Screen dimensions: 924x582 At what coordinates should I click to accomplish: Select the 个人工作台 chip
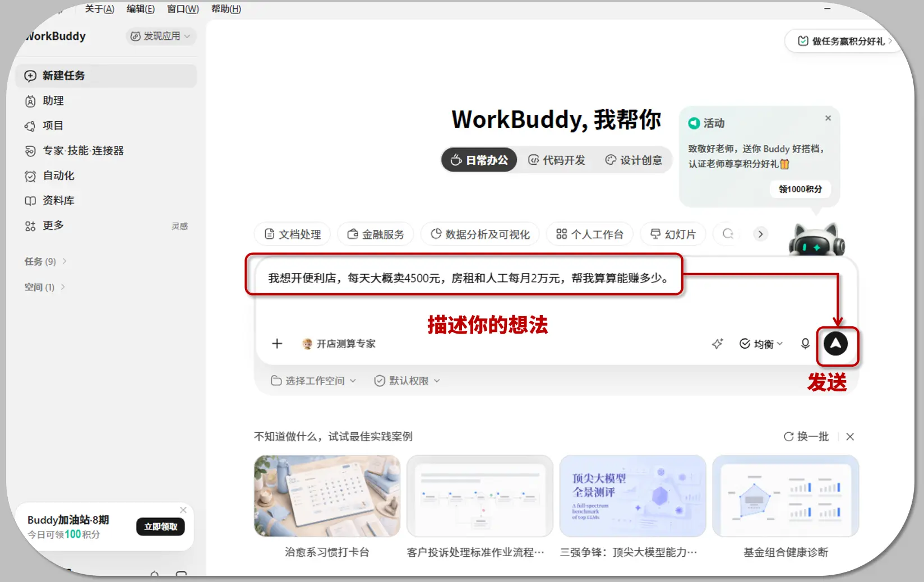[x=590, y=234]
